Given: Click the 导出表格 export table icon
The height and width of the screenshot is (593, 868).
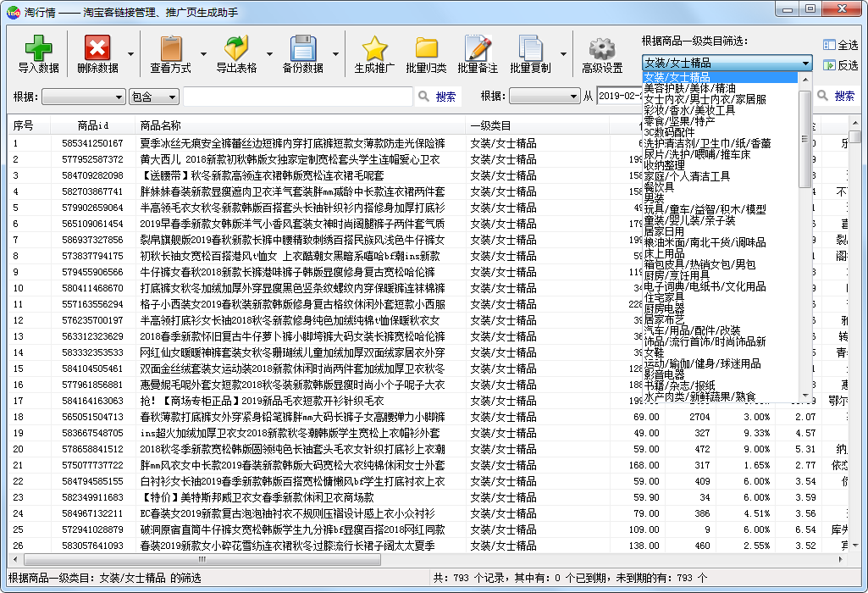Looking at the screenshot, I should click(236, 54).
